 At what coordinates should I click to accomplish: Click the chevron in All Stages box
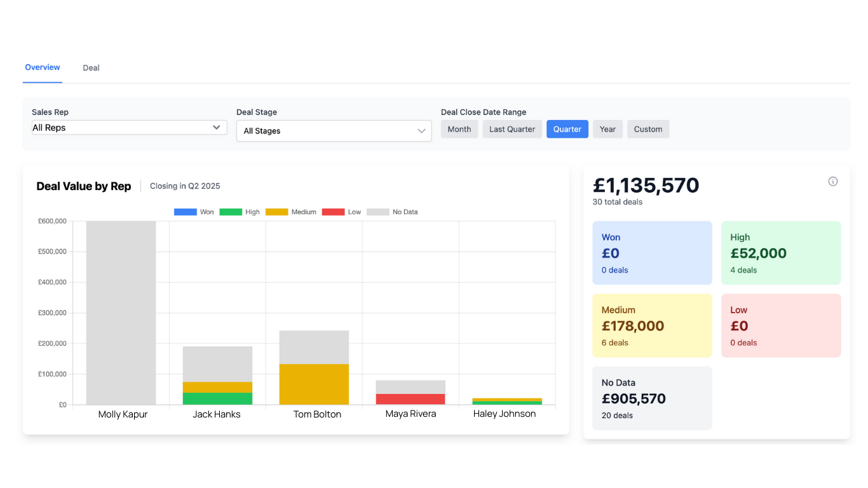tap(421, 131)
